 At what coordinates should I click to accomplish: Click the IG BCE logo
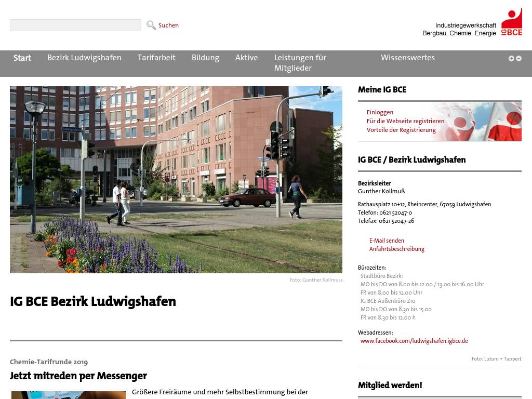(x=511, y=22)
